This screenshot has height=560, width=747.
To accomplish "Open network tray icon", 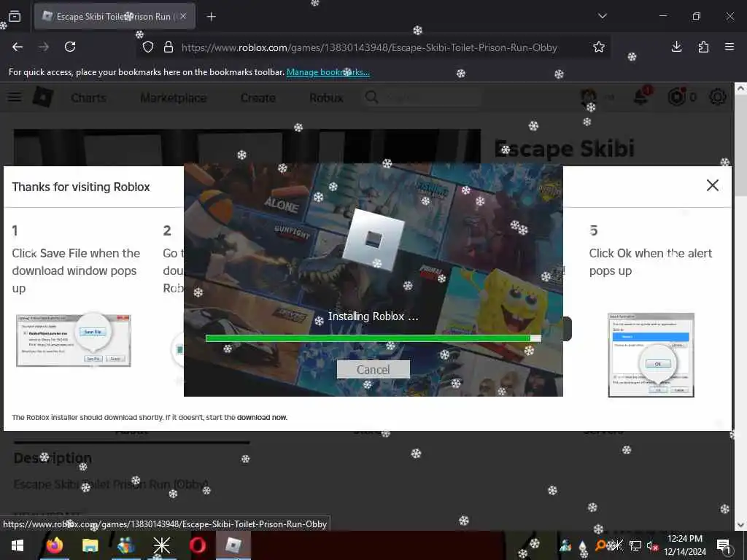I will 635,545.
